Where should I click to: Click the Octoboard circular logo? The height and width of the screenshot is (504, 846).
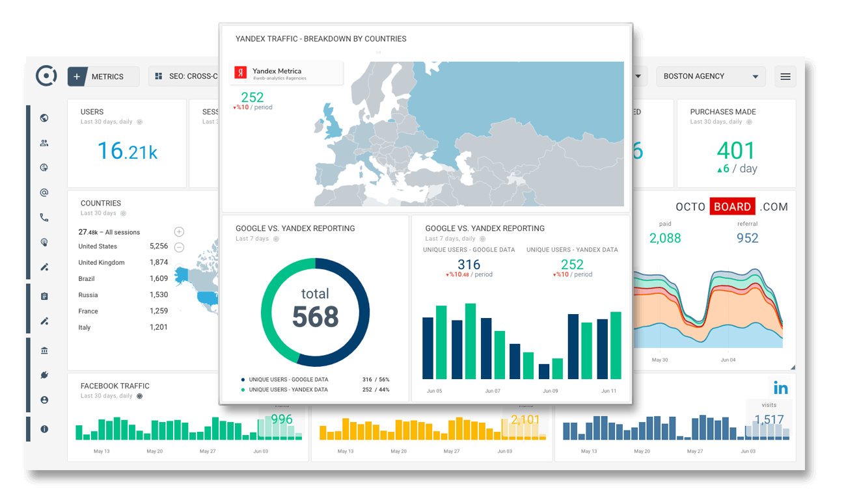(46, 75)
